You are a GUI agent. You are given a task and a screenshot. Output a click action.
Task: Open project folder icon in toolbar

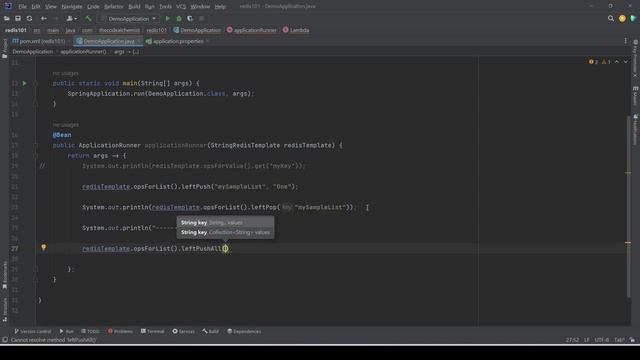pos(7,18)
